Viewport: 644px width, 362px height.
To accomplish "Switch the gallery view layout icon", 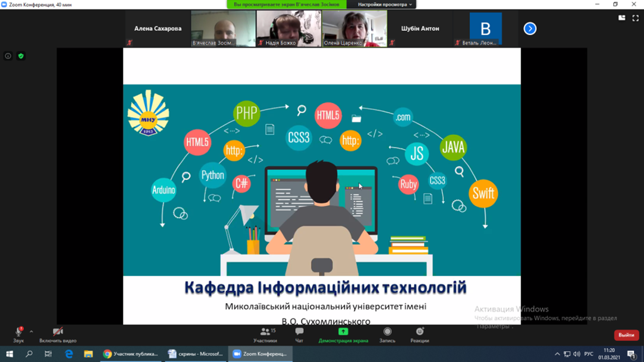I will [622, 18].
